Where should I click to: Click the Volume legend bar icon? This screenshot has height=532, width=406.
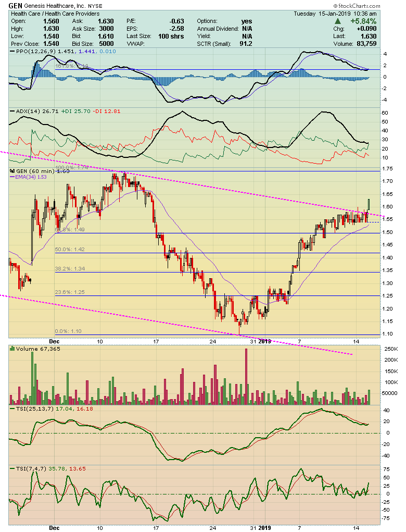(12, 349)
